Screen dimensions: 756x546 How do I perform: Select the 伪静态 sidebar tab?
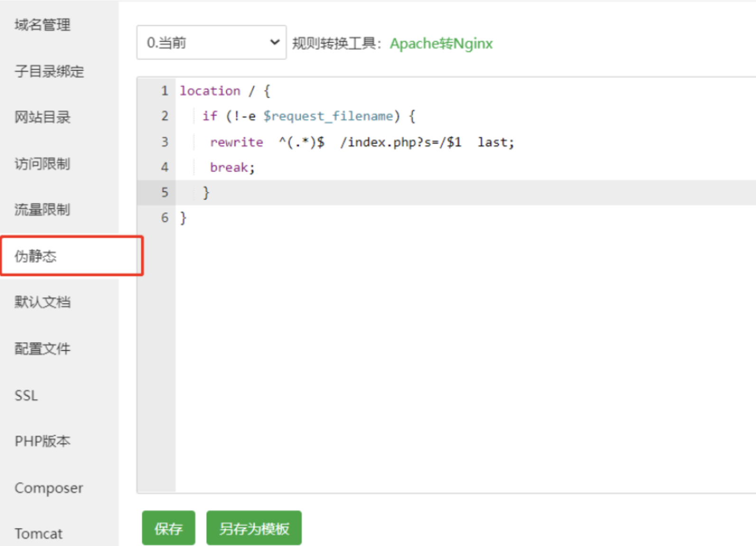pyautogui.click(x=36, y=256)
